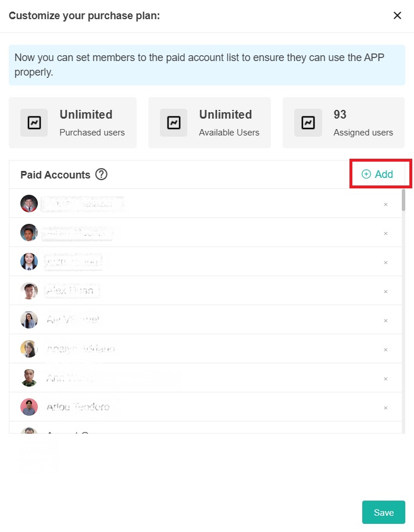Select the Unlimited Purchased users card
Viewport: 414px width, 532px height.
(73, 123)
